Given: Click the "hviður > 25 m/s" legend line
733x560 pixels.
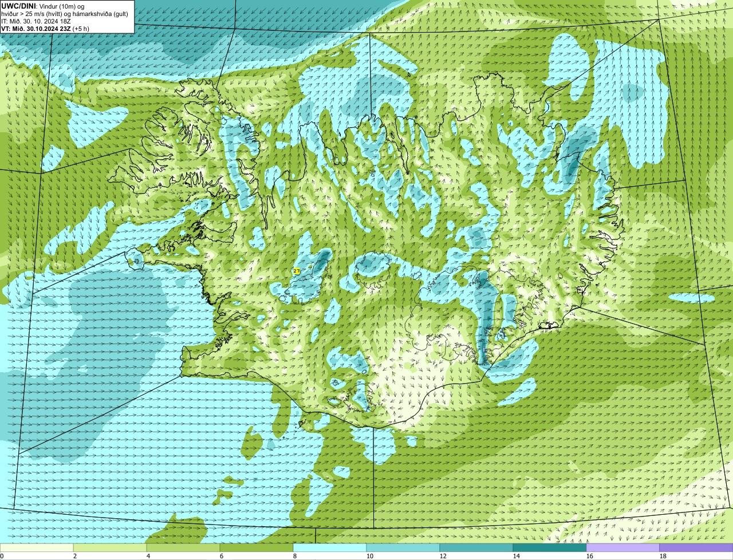Looking at the screenshot, I should (x=65, y=14).
